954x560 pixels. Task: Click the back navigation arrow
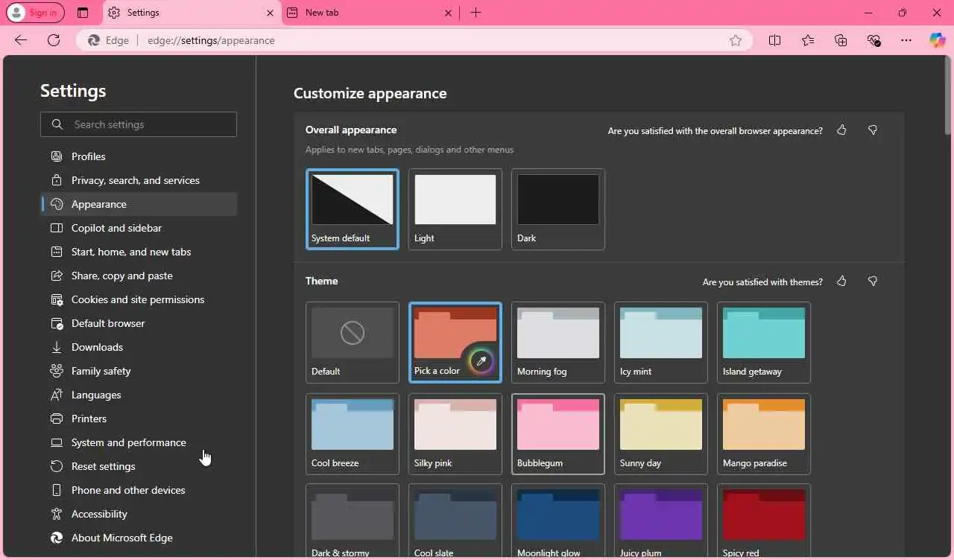pos(21,40)
